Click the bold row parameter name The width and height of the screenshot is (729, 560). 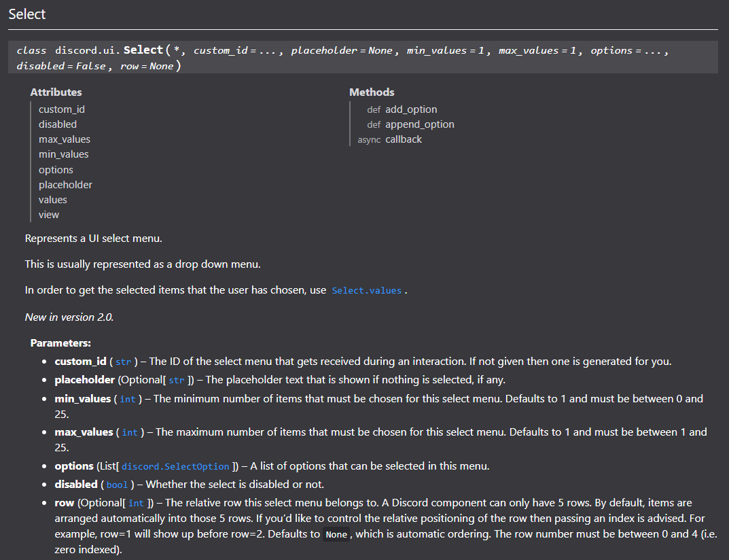pos(64,503)
